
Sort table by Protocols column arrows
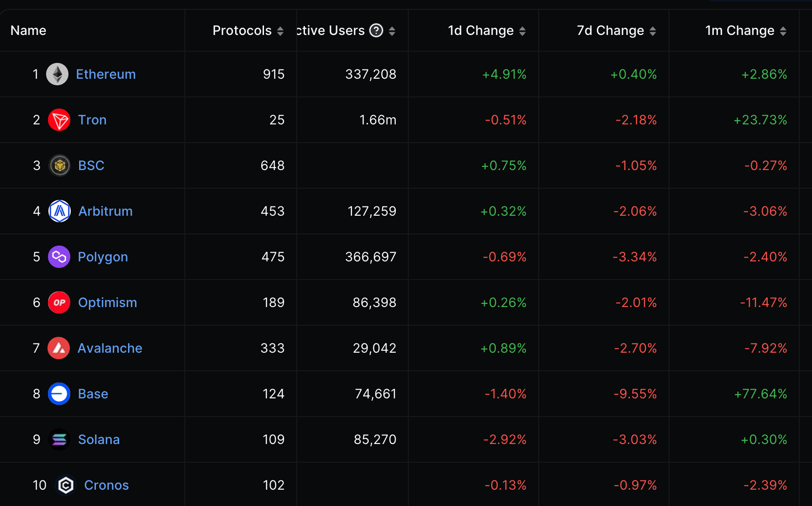click(280, 31)
